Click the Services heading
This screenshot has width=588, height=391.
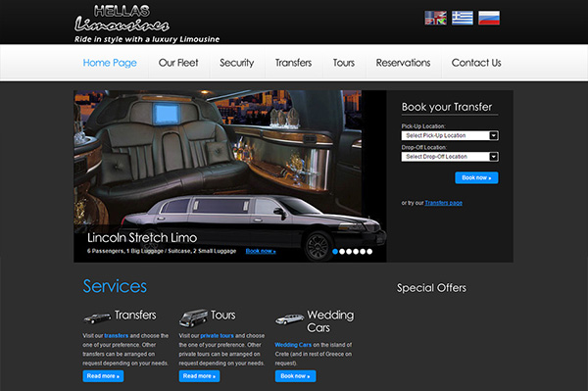pos(115,286)
